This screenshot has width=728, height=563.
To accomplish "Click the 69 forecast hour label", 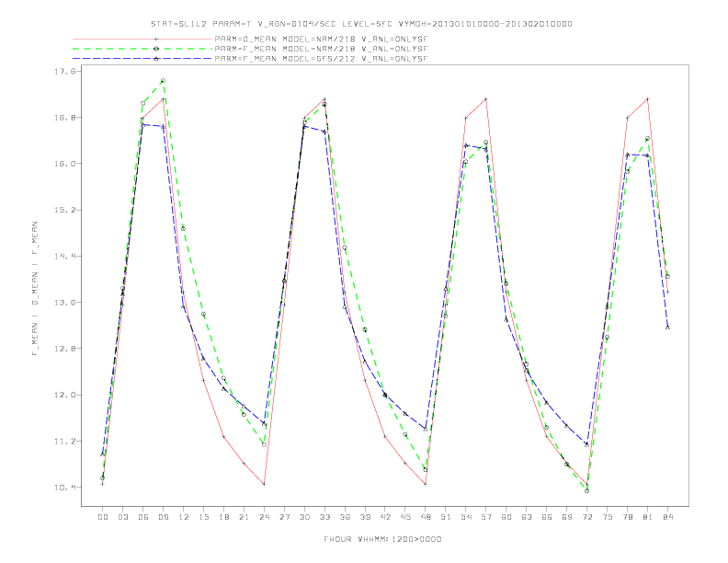I will pyautogui.click(x=567, y=517).
